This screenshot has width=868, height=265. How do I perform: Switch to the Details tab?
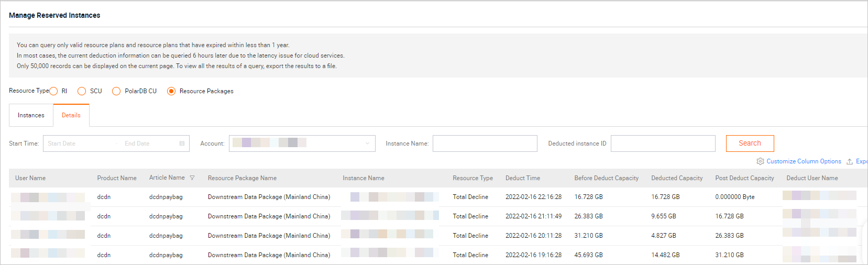[x=71, y=115]
